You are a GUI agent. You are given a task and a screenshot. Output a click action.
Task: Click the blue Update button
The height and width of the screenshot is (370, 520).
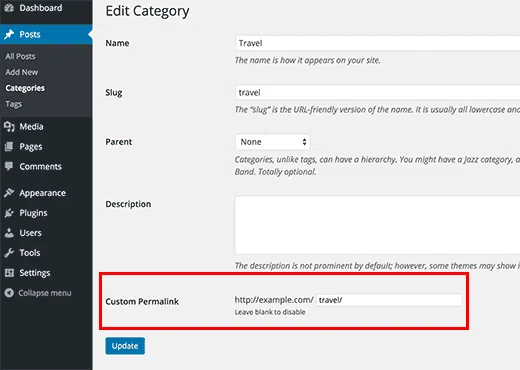[x=125, y=346]
